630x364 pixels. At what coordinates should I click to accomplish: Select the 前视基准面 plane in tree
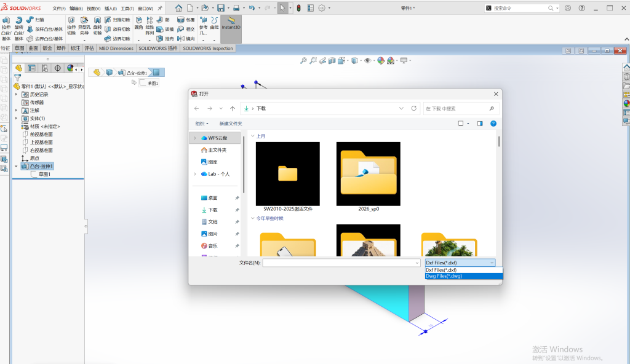coord(41,135)
